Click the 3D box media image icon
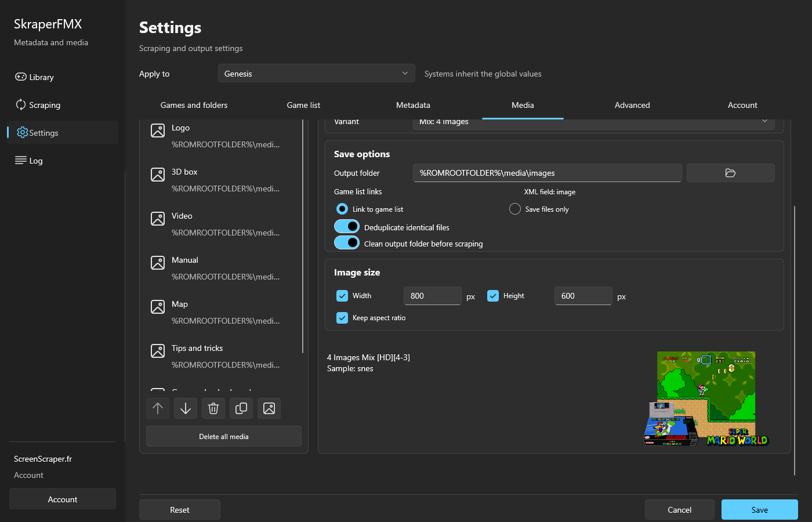 (158, 175)
